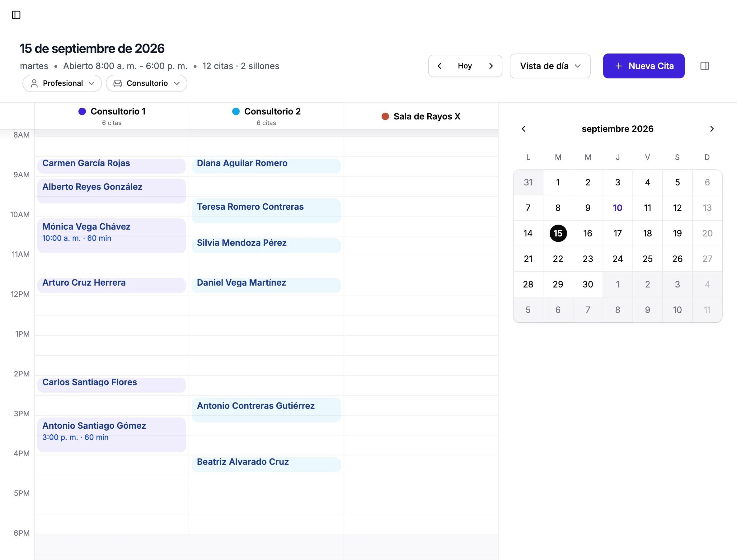Viewport: 737px width, 560px height.
Task: Open Daniel Vega Martínez appointment
Action: tap(266, 285)
